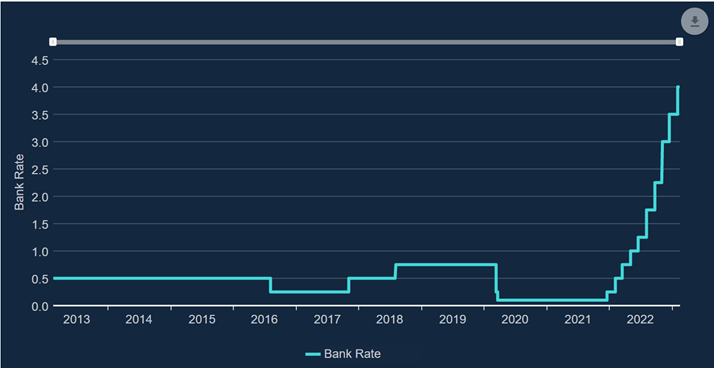The width and height of the screenshot is (714, 368).
Task: Click the 2022 x-axis label
Action: (640, 319)
